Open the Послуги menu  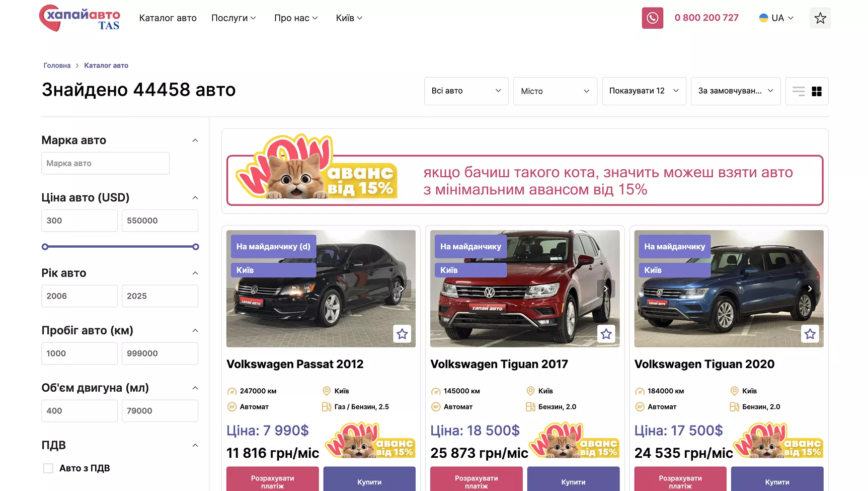pyautogui.click(x=233, y=18)
